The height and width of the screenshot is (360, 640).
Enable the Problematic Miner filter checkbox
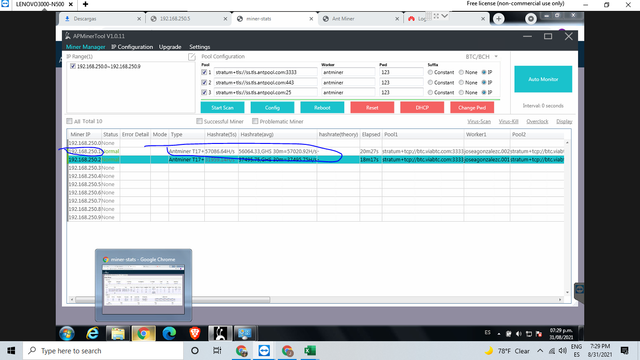pyautogui.click(x=255, y=121)
